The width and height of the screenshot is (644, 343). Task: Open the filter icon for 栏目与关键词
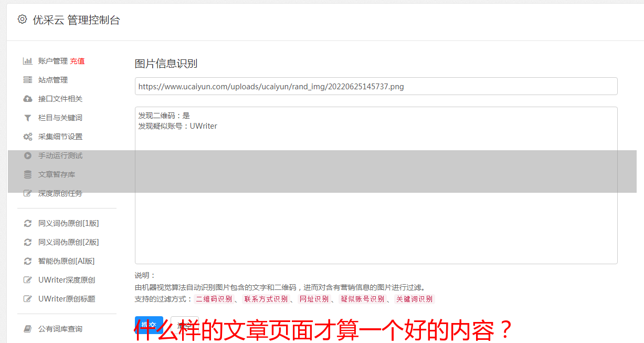point(28,118)
